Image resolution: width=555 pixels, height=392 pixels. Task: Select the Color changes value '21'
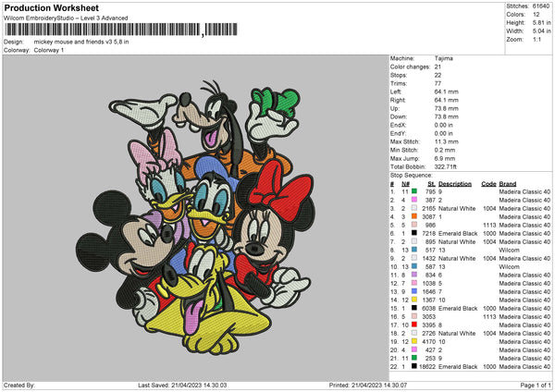pos(438,67)
